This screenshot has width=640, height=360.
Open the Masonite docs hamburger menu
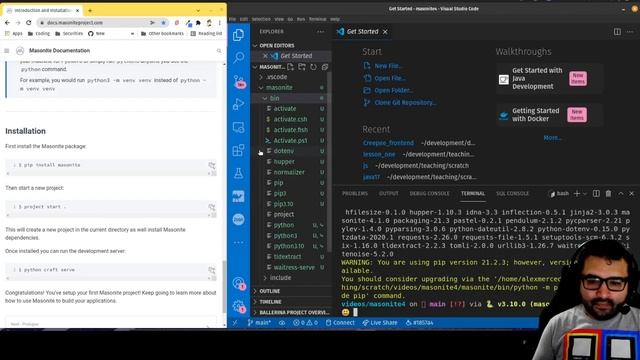(x=7, y=51)
